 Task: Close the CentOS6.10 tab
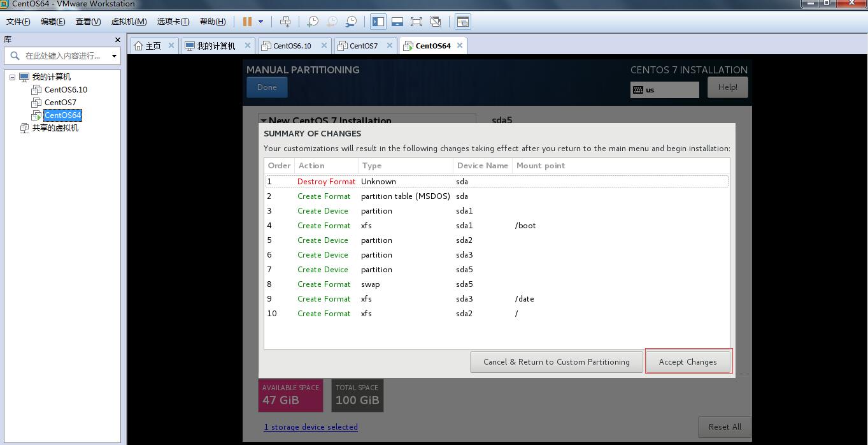point(324,46)
